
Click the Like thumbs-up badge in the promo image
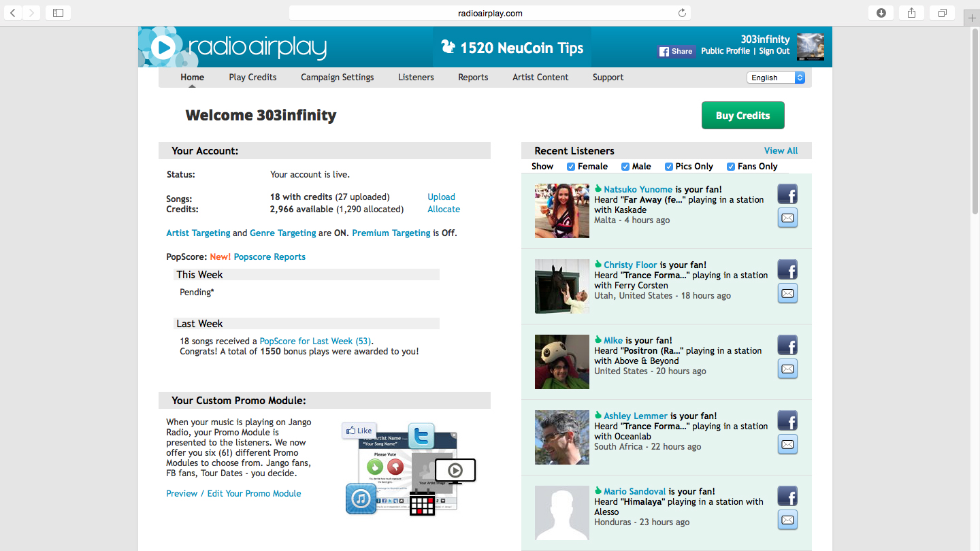point(359,430)
